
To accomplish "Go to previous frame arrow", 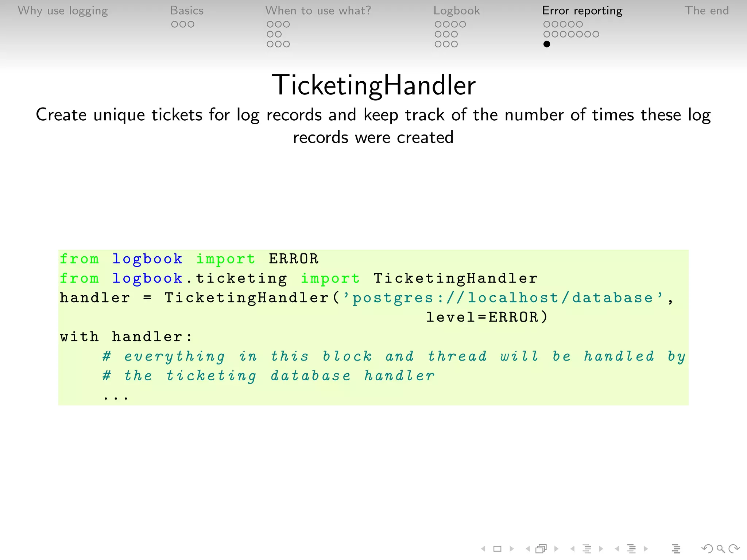I will click(x=528, y=549).
